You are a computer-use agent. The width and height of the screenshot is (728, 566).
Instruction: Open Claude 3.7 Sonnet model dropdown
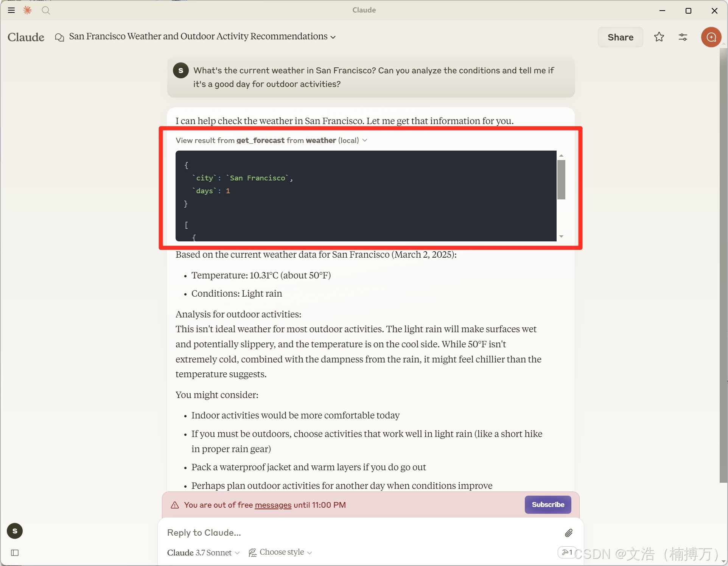coord(203,553)
